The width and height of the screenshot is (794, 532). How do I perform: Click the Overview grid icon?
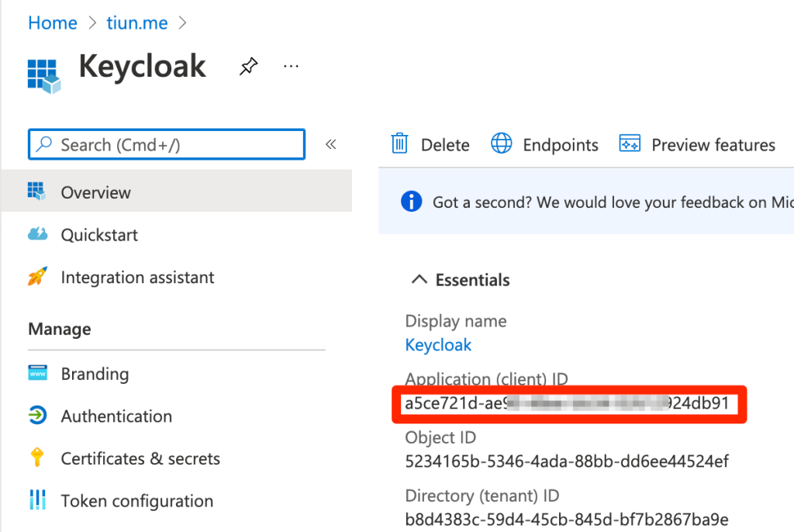[36, 191]
